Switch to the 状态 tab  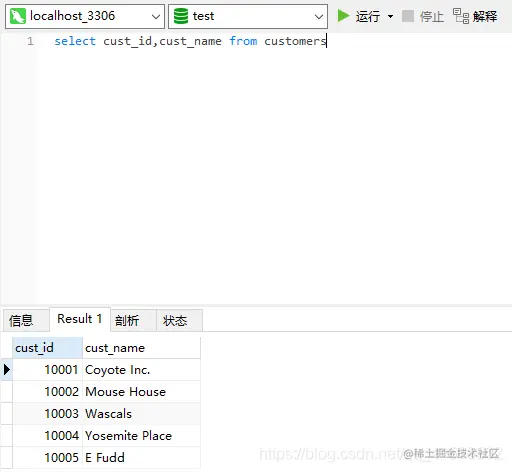[x=179, y=320]
